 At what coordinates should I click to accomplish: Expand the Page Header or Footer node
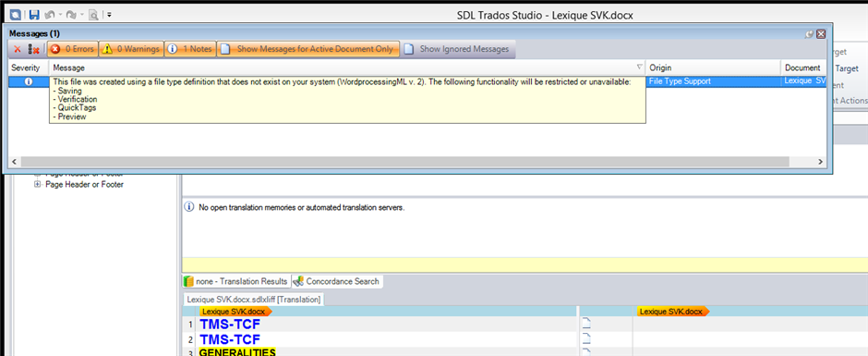tap(38, 185)
